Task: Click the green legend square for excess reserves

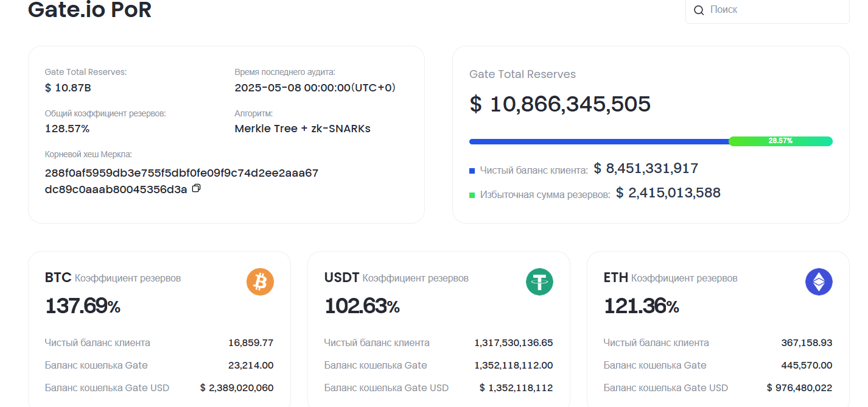Action: (x=472, y=196)
